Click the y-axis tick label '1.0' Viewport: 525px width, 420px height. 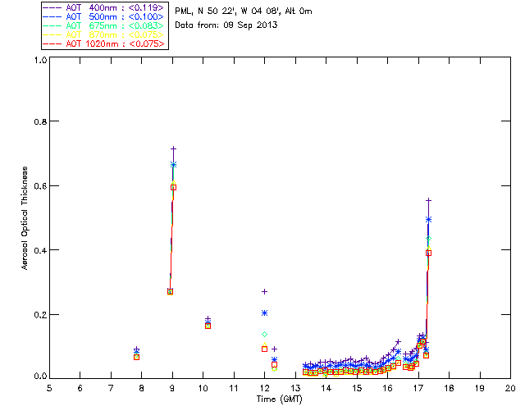[40, 60]
